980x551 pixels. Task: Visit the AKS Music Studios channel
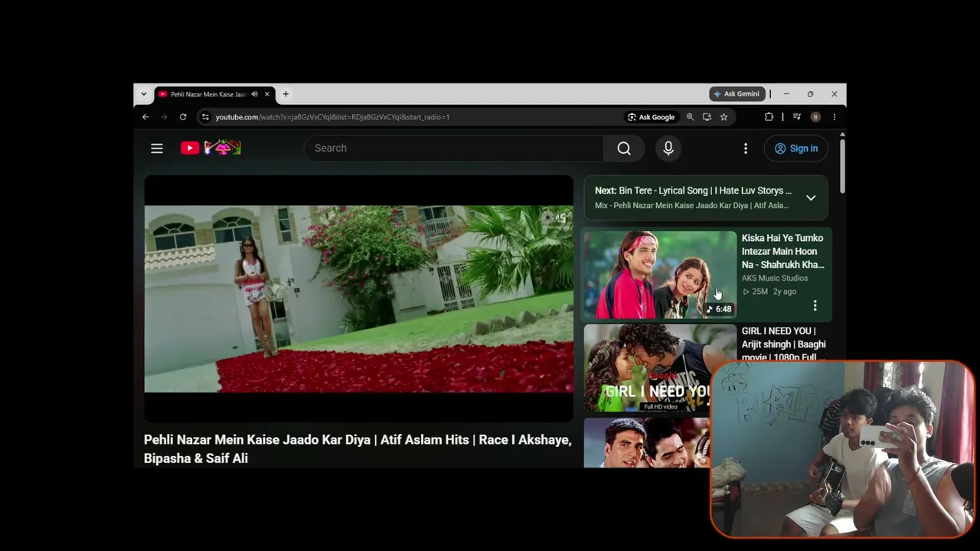(774, 278)
